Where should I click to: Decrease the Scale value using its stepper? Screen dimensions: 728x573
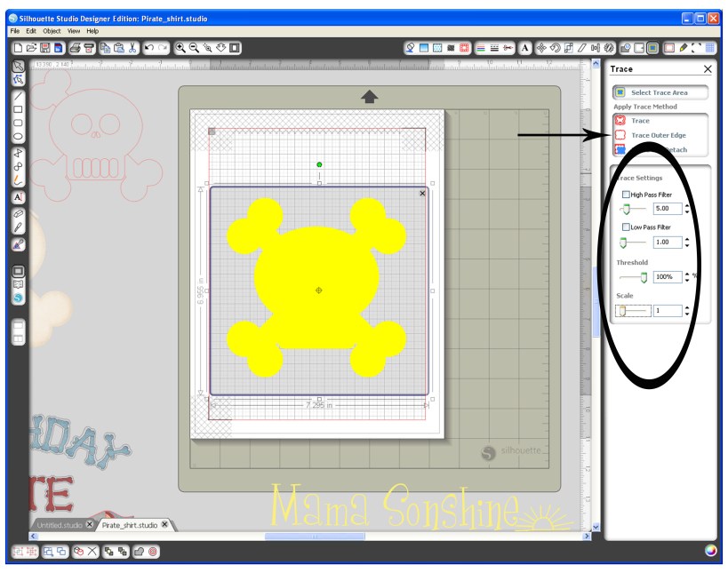click(x=687, y=314)
